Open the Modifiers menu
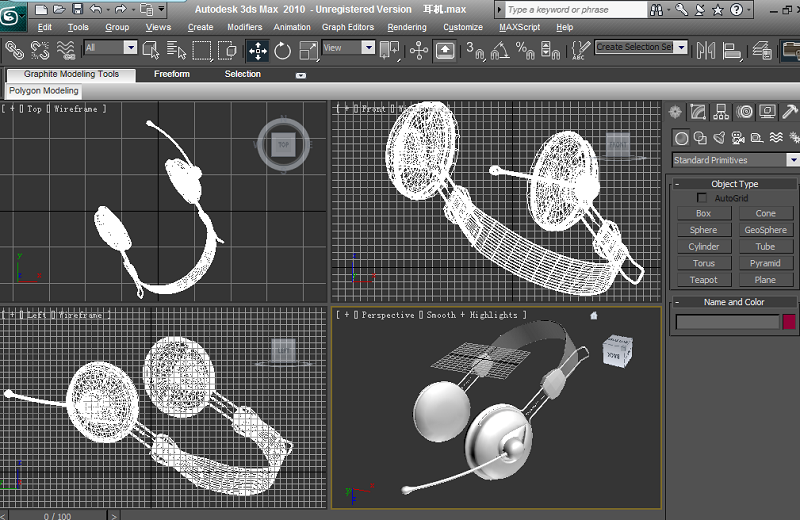800x520 pixels. pos(244,27)
